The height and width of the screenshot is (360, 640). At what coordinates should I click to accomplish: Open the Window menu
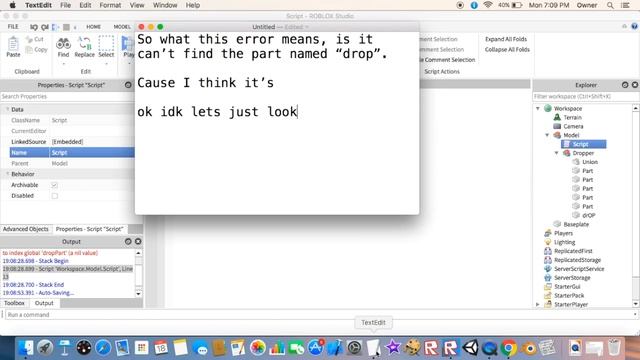tap(165, 5)
